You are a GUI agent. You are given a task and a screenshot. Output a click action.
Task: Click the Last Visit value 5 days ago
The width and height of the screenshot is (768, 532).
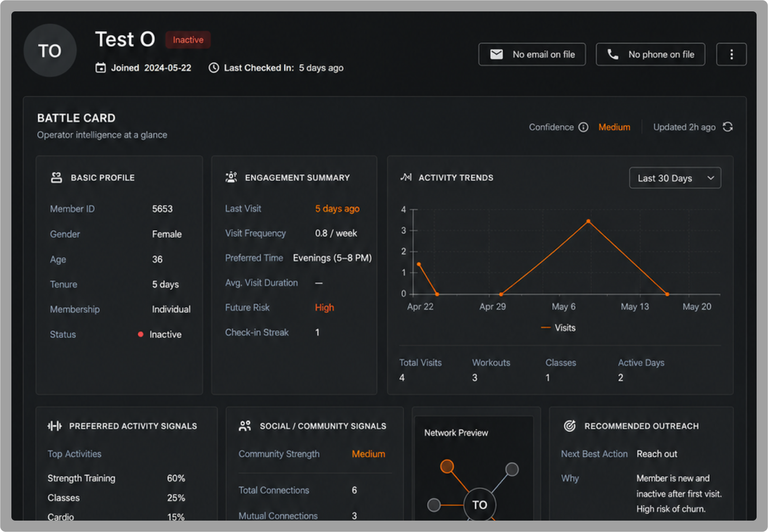337,209
